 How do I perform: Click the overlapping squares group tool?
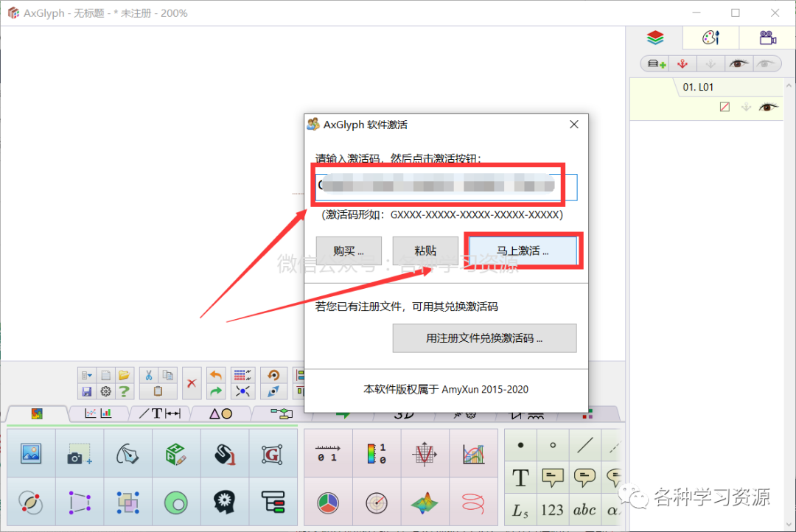[128, 503]
